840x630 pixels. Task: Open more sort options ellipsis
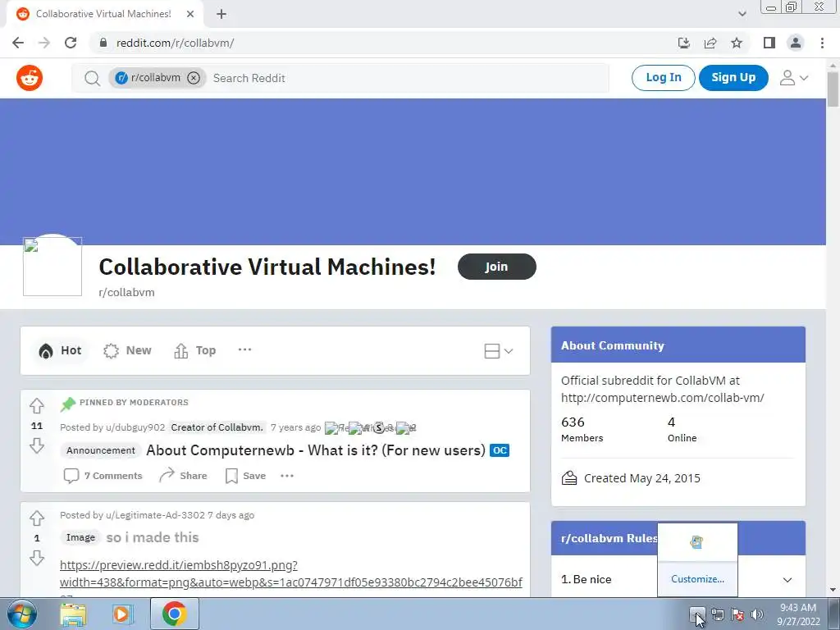(x=244, y=349)
